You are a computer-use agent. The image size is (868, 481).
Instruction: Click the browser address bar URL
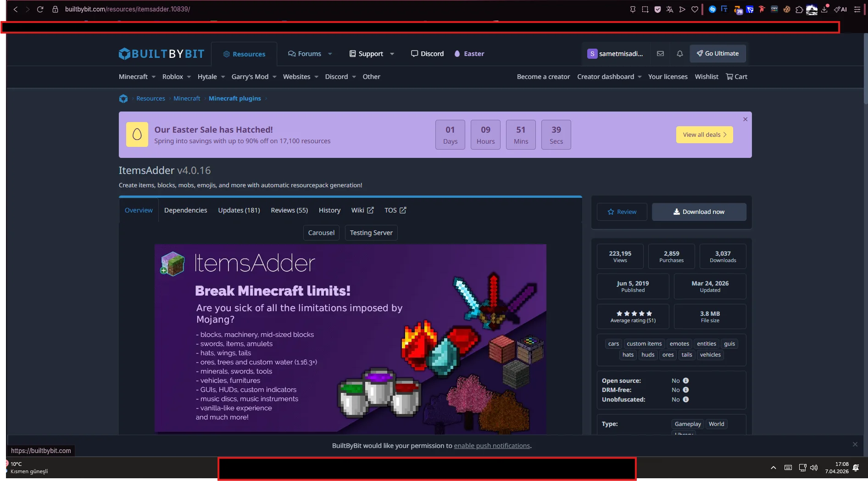pyautogui.click(x=128, y=9)
